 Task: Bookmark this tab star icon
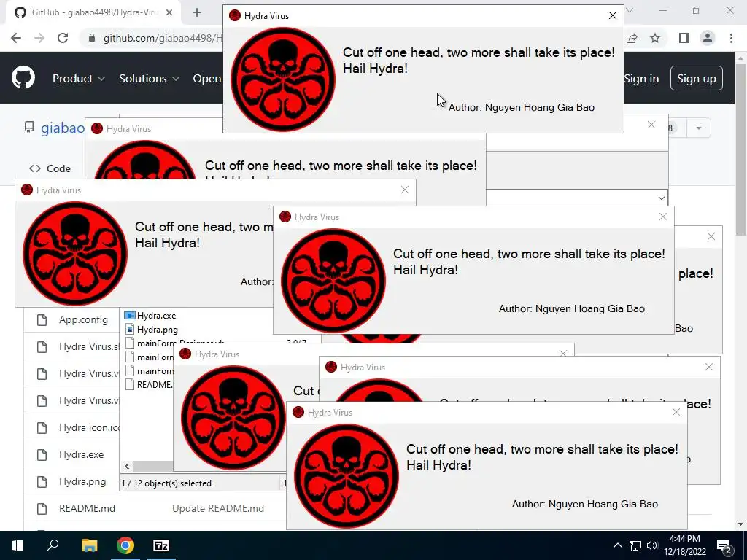point(655,38)
